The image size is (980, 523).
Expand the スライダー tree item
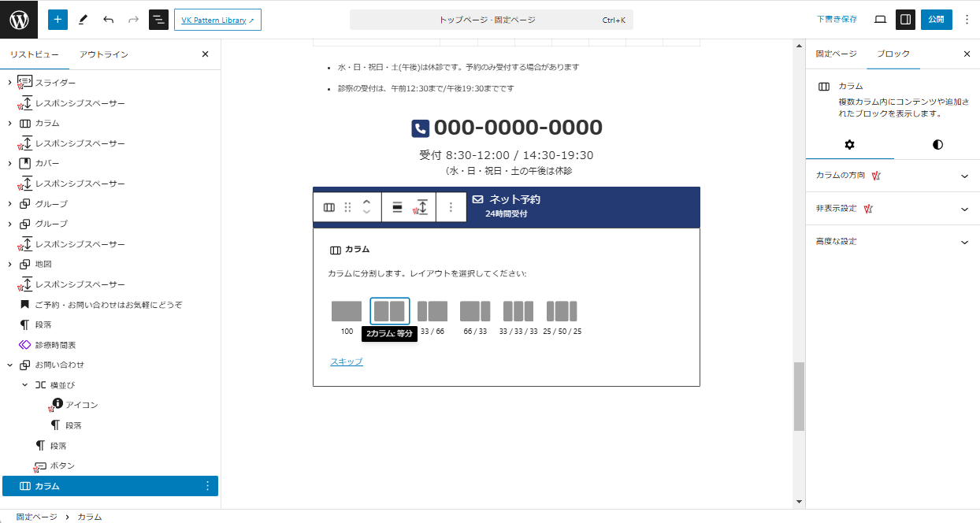[9, 83]
